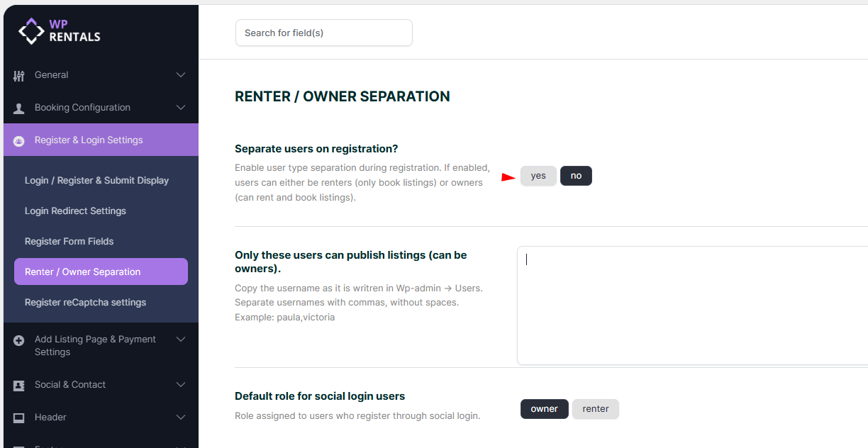Open Login / Register & Submit Display
This screenshot has width=868, height=448.
[x=96, y=180]
